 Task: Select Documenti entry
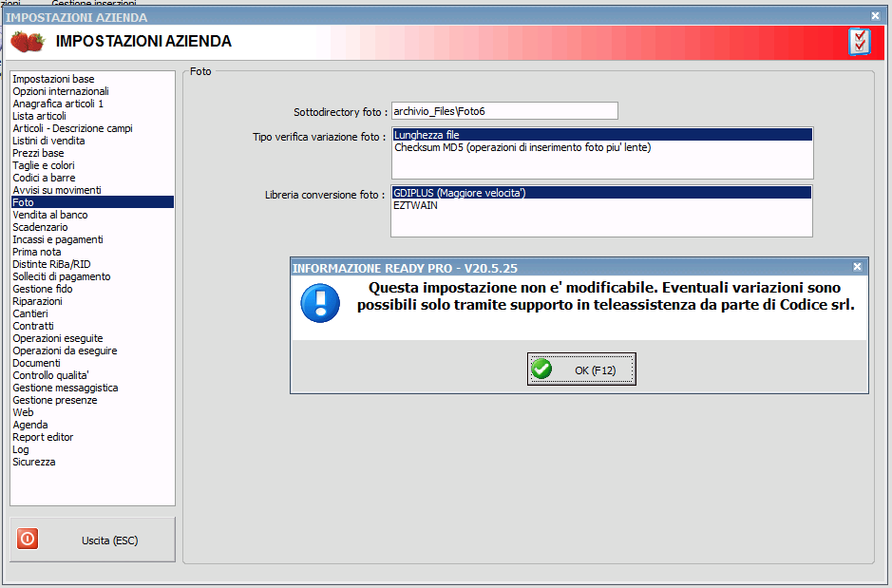pyautogui.click(x=93, y=363)
